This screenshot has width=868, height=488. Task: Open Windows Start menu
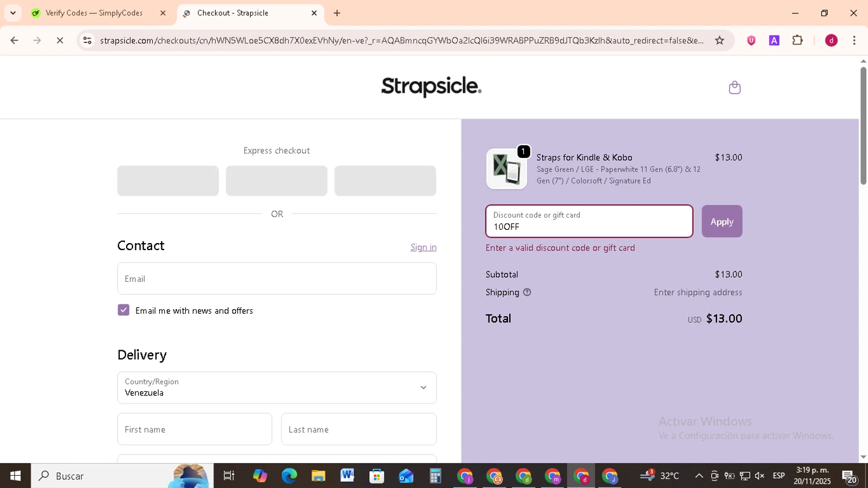pyautogui.click(x=16, y=476)
